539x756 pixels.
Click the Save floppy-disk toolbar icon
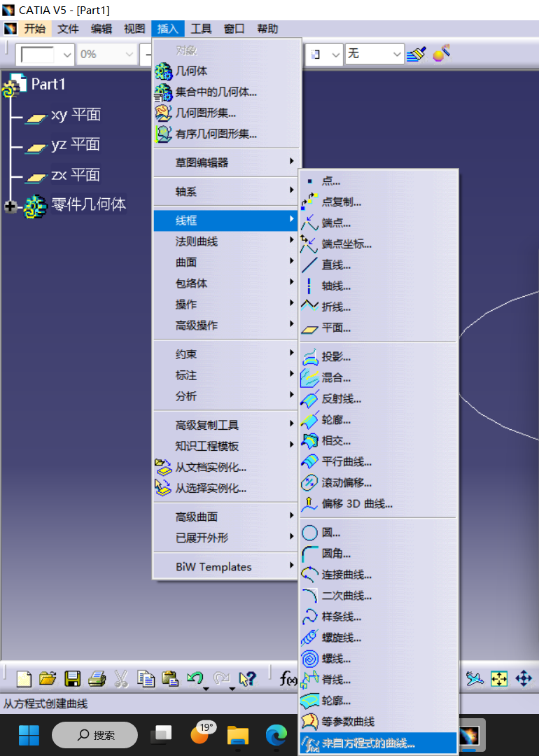tap(72, 679)
